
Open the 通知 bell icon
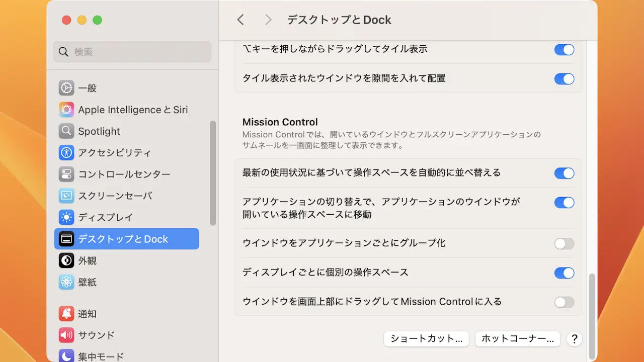pos(66,314)
